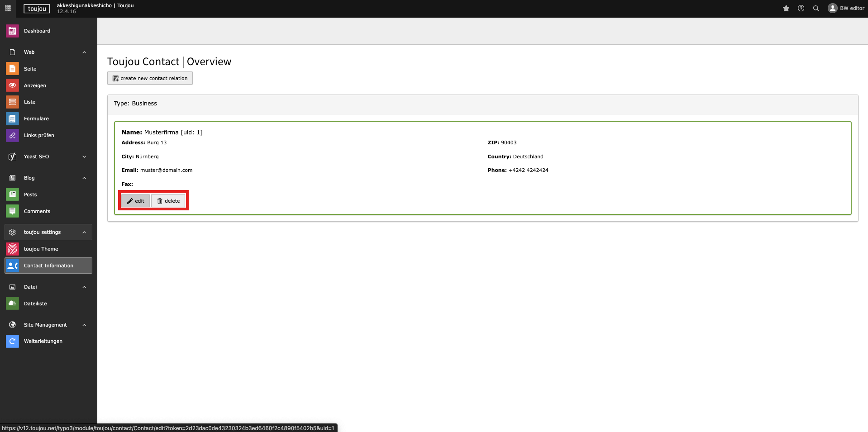868x432 pixels.
Task: Select the toujou Theme fingerprint icon
Action: [12, 249]
